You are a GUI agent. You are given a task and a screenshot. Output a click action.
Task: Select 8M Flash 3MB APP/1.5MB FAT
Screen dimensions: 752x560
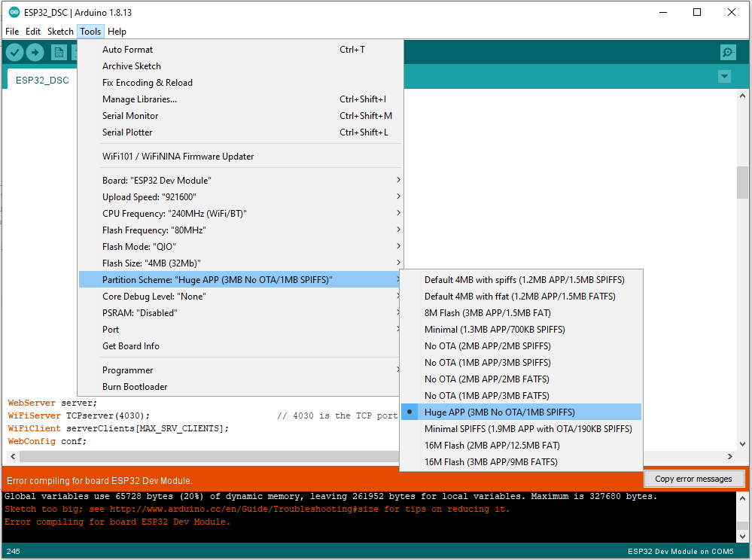[522, 312]
